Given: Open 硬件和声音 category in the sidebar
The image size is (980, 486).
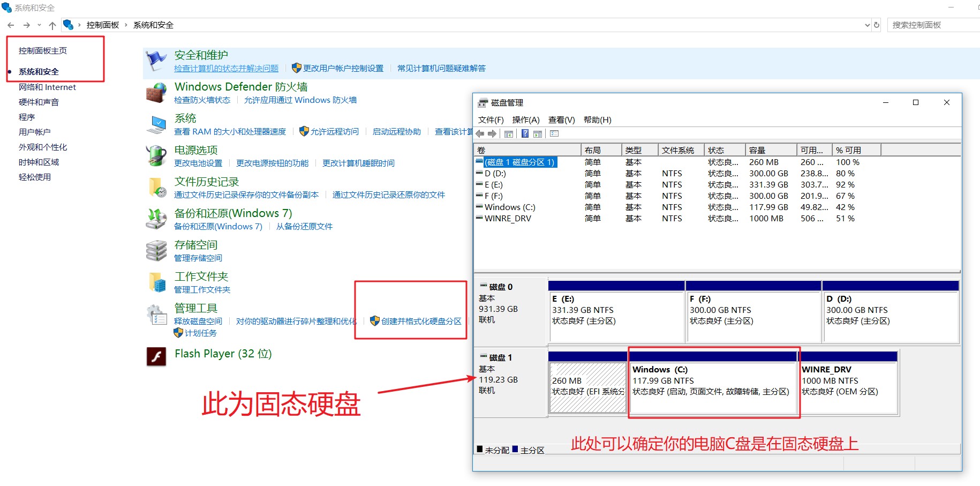Looking at the screenshot, I should pos(39,102).
